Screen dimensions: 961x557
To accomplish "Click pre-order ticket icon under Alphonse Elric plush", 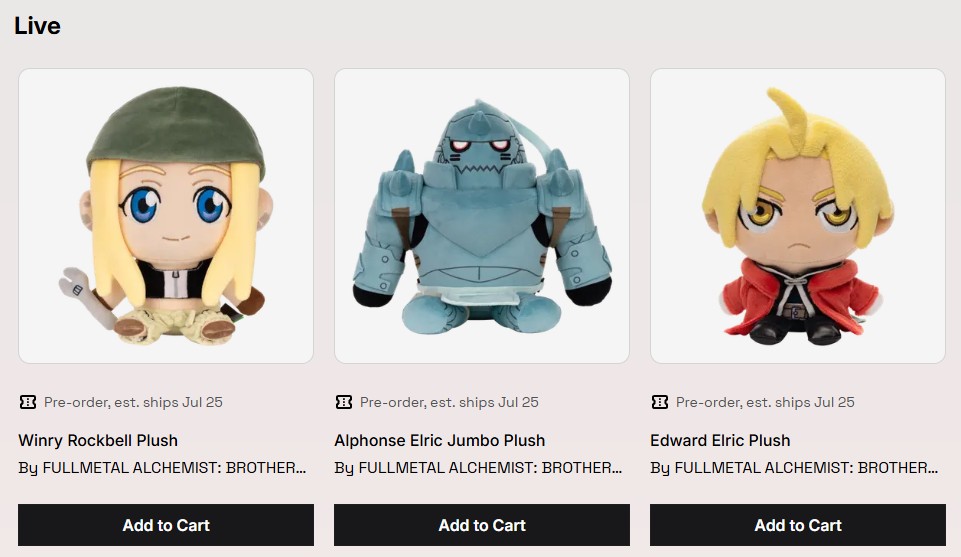I will coord(344,402).
